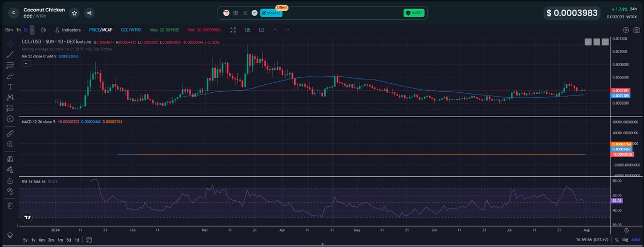Click the Max: $0.001102 label
The image size is (644, 247).
[163, 30]
